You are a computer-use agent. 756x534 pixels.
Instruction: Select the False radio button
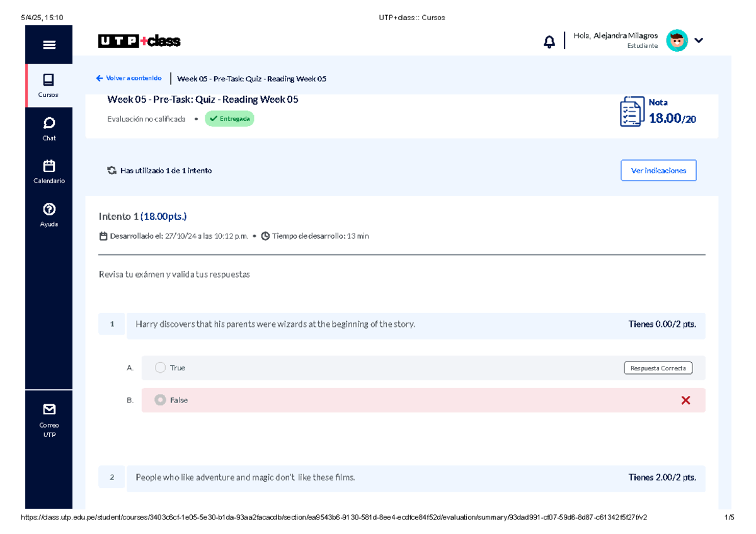[160, 400]
